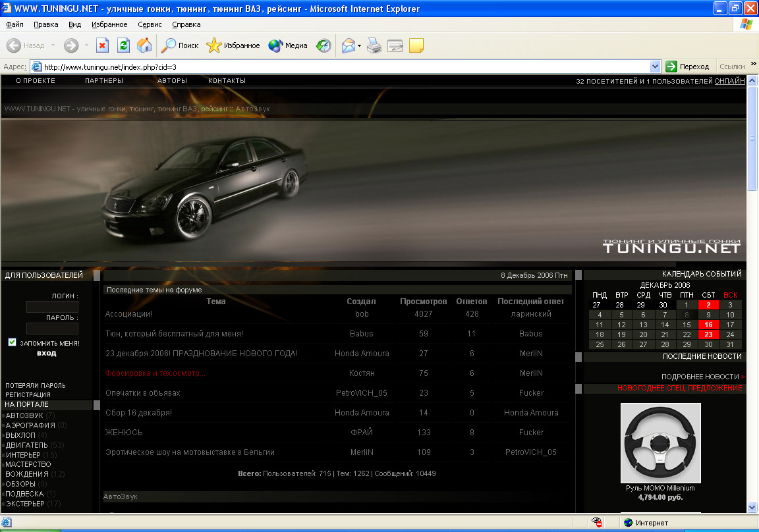Click the vertical scrollbar down arrow
759x532 pixels.
[752, 507]
